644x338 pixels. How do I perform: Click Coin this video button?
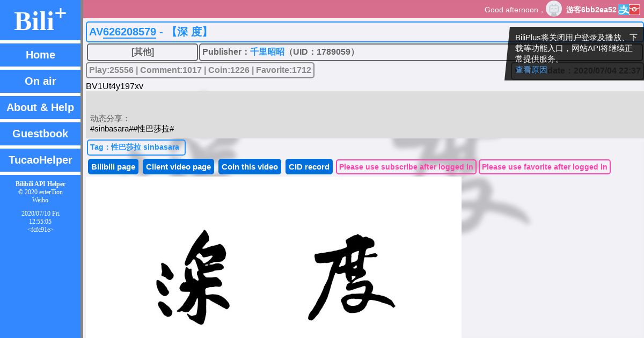click(x=250, y=167)
